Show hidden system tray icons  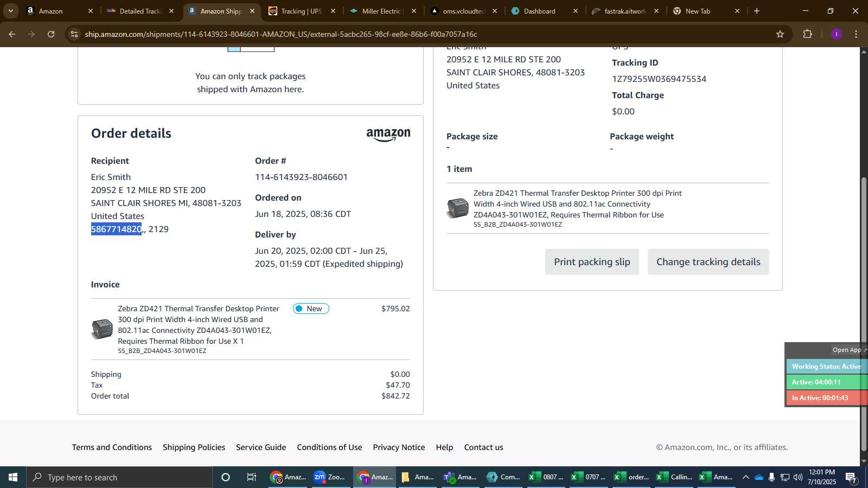point(746,477)
